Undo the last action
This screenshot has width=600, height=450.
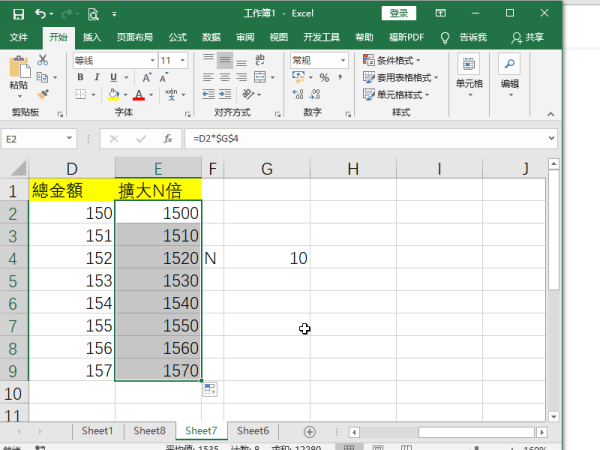tap(41, 14)
